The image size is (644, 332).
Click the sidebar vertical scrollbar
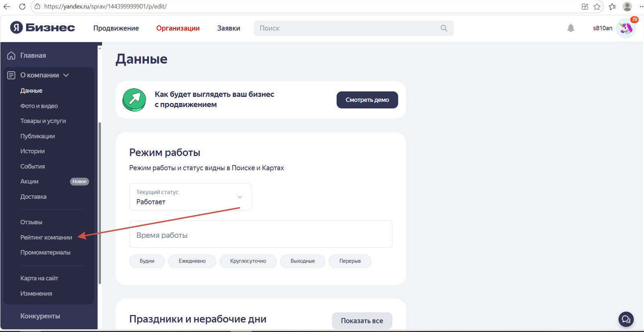click(x=100, y=203)
